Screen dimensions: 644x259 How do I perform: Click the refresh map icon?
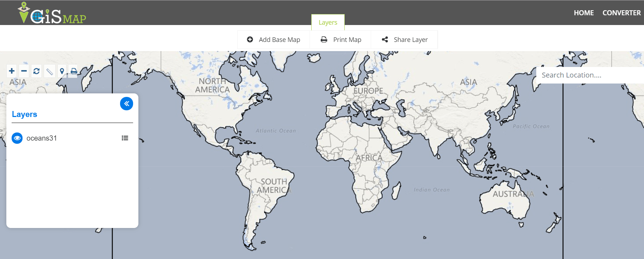click(x=36, y=71)
